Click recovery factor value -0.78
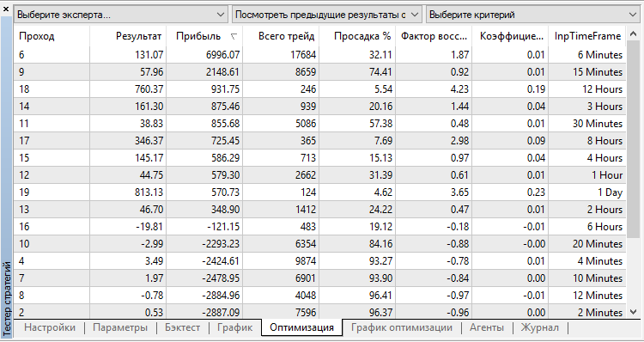 (457, 261)
